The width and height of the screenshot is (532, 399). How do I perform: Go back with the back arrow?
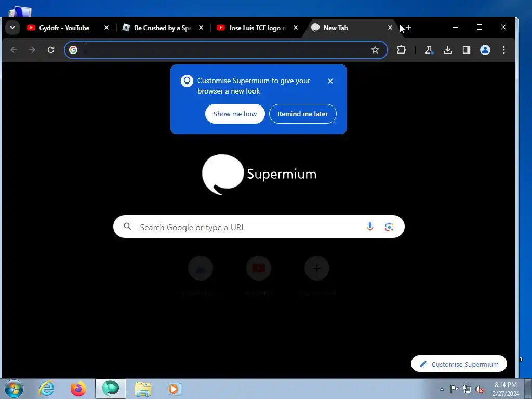[14, 50]
